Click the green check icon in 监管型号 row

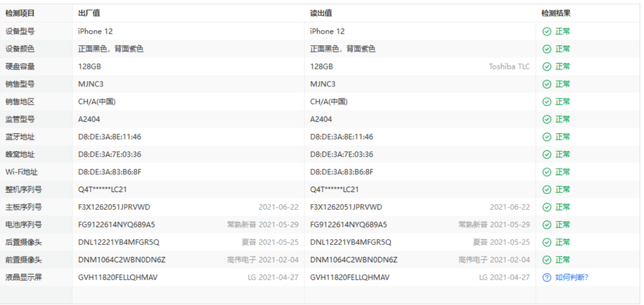tap(547, 120)
